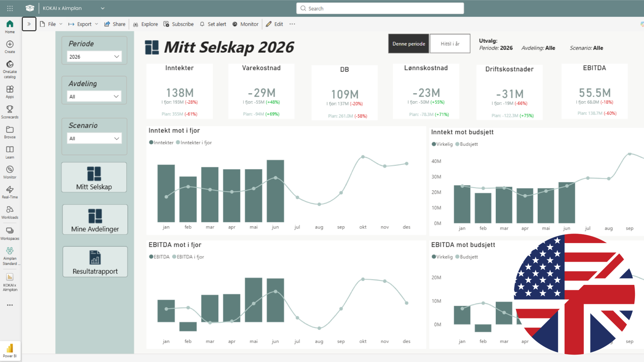Image resolution: width=644 pixels, height=362 pixels.
Task: Open the KOKAI x Aimplan title dropdown
Action: (103, 8)
